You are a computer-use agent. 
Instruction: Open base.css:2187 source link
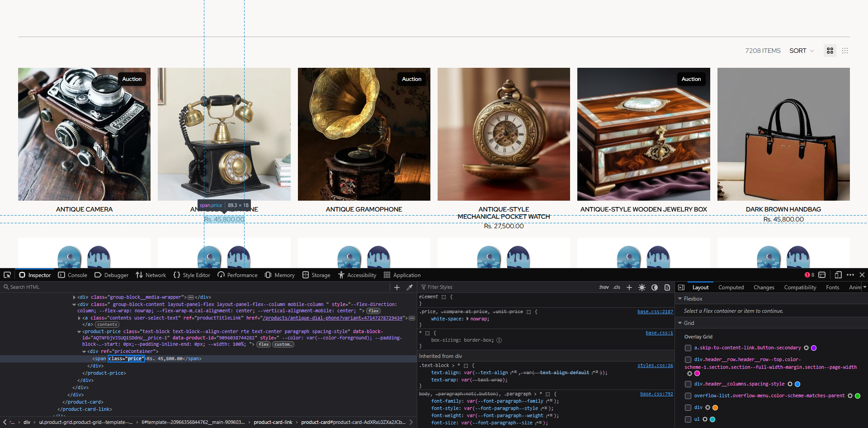coord(655,312)
